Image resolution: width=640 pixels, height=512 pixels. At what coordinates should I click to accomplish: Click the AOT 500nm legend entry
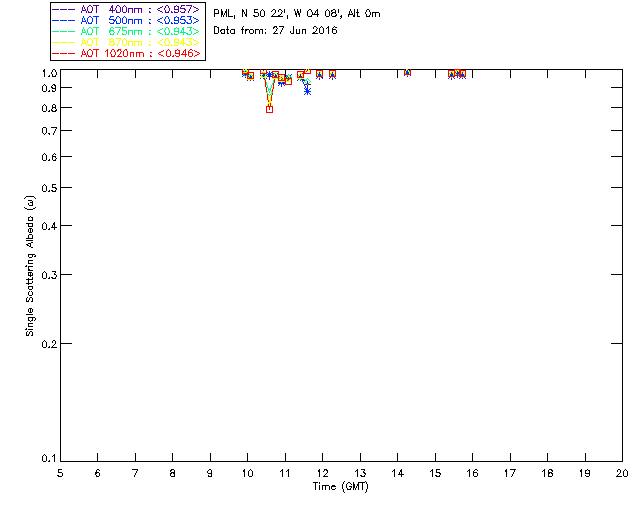pyautogui.click(x=126, y=20)
